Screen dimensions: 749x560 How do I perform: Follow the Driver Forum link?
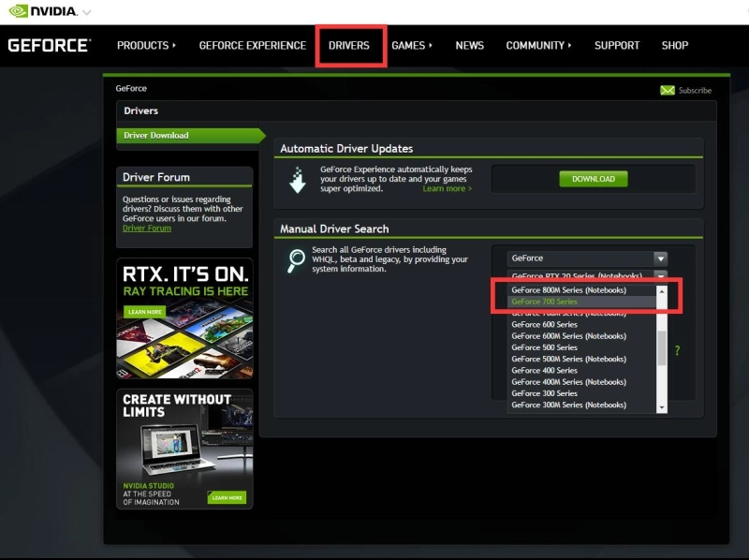[147, 228]
